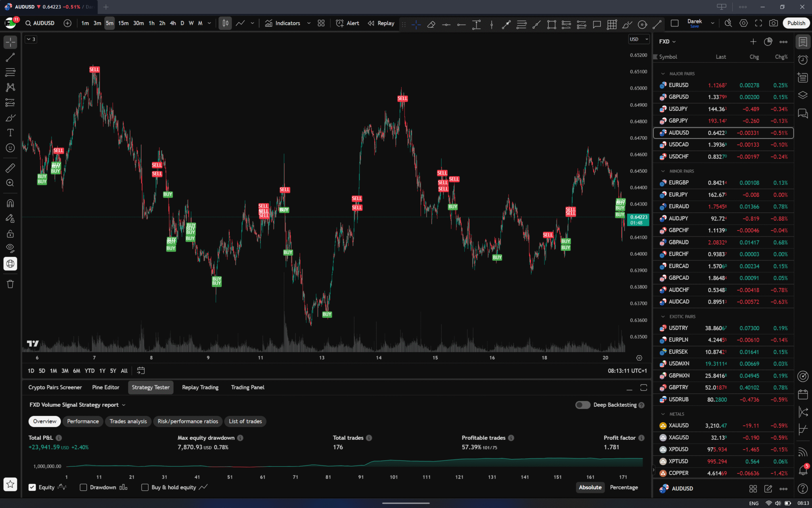The image size is (812, 508).
Task: Take a chart snapshot with the camera icon
Action: (773, 23)
